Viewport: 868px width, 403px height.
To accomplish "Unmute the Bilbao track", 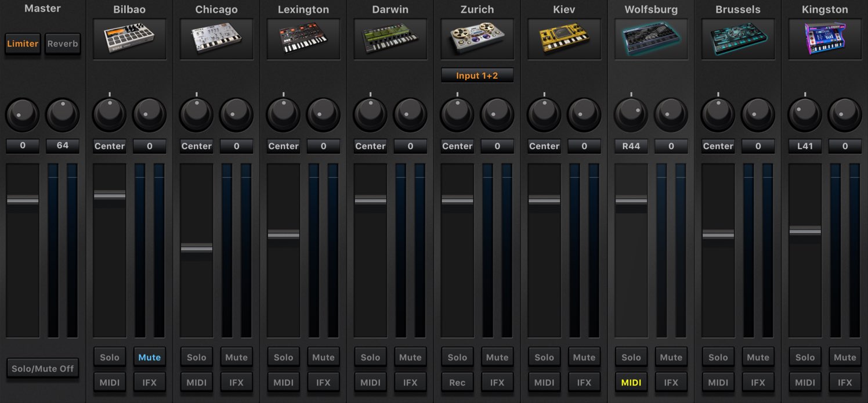I will coord(150,357).
